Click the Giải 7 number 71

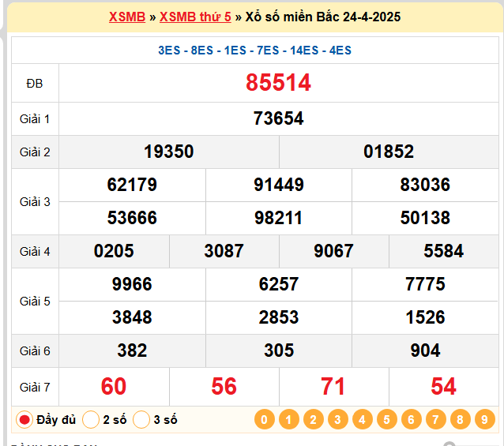click(x=333, y=387)
